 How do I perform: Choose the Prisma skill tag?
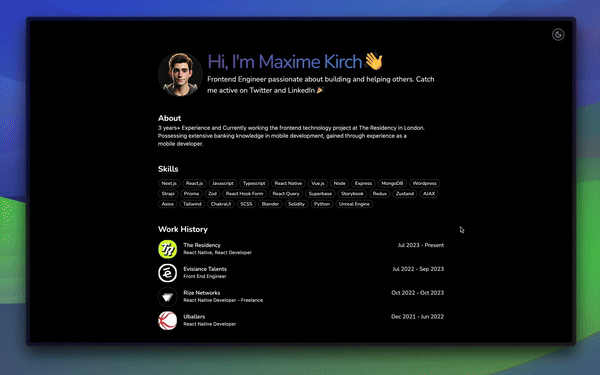click(191, 194)
